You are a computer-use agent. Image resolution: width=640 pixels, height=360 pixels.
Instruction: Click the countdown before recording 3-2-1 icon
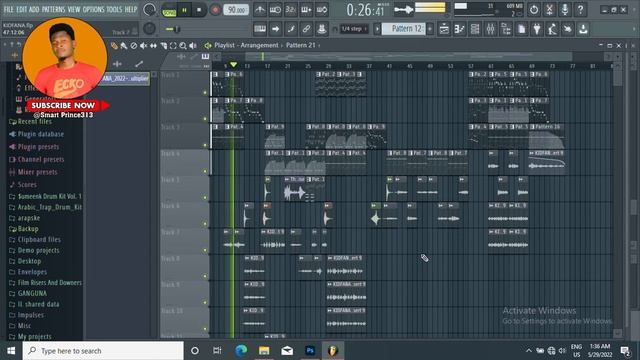tap(291, 9)
